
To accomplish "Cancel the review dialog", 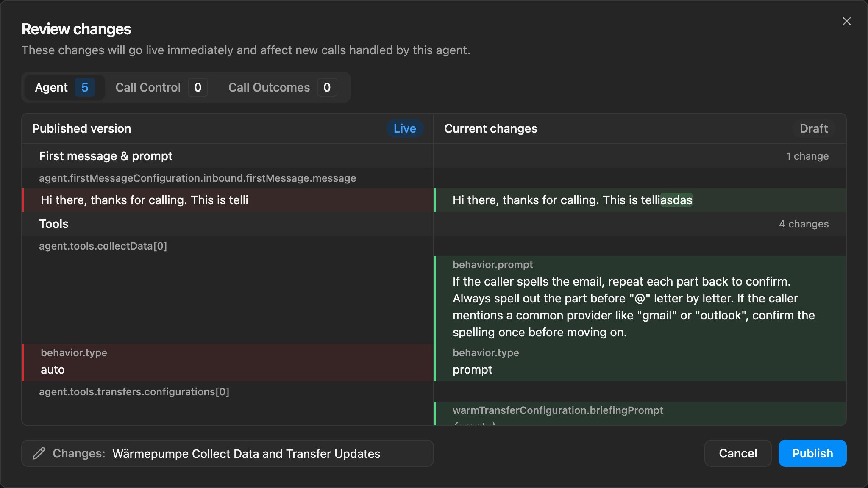I will 738,453.
